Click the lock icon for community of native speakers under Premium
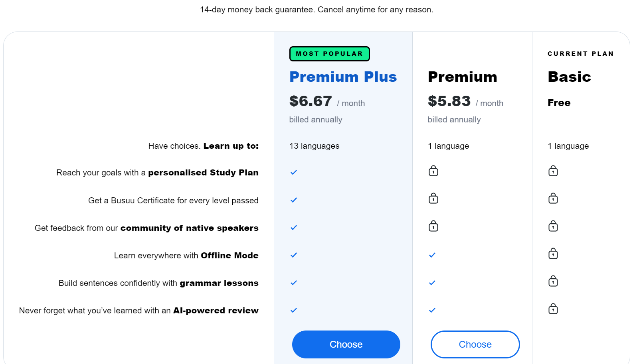The height and width of the screenshot is (364, 639). coord(433,226)
